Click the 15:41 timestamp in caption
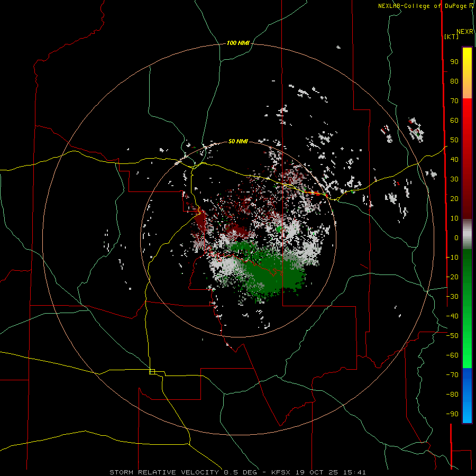Screen dimensions: 476x476 coord(354,472)
